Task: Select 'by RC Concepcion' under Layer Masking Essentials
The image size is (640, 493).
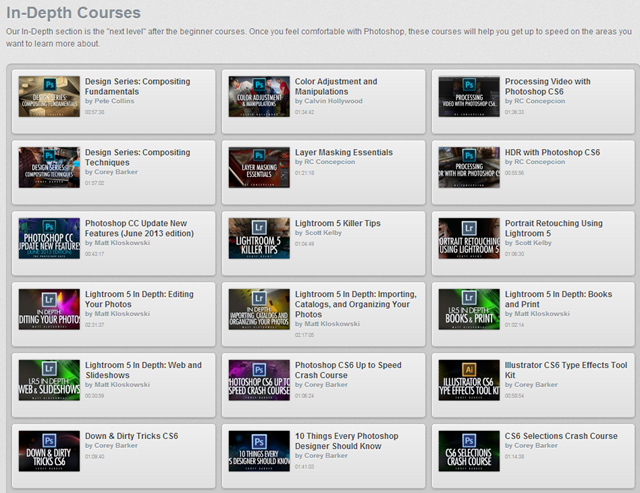Action: point(325,162)
